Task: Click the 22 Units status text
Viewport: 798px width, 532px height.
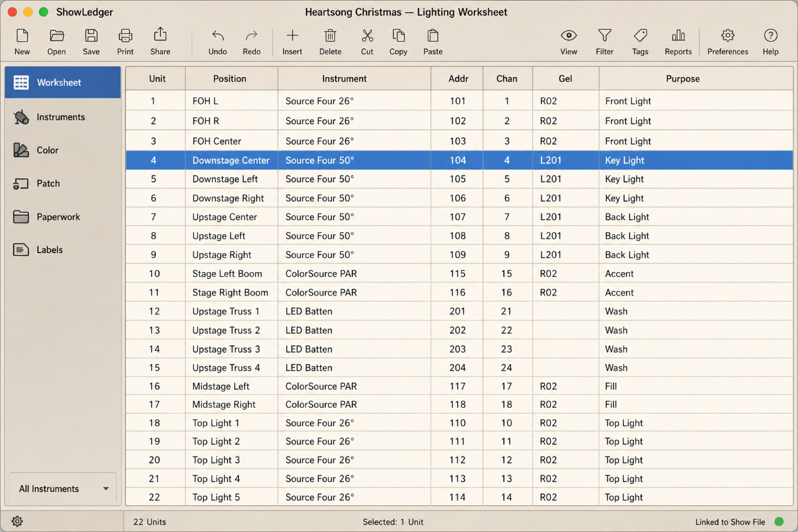Action: [150, 522]
